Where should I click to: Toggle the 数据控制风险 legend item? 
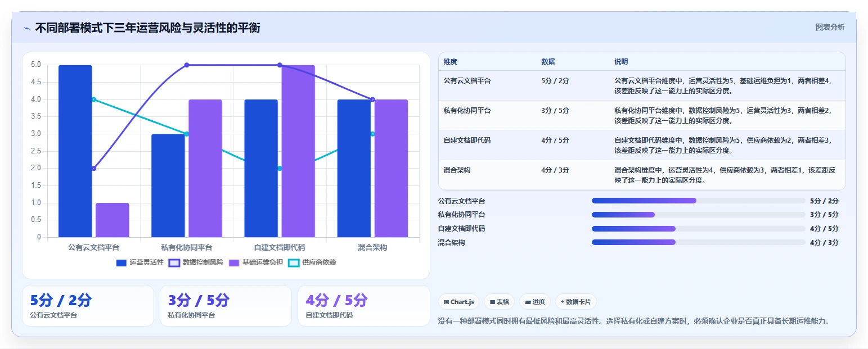(x=196, y=262)
